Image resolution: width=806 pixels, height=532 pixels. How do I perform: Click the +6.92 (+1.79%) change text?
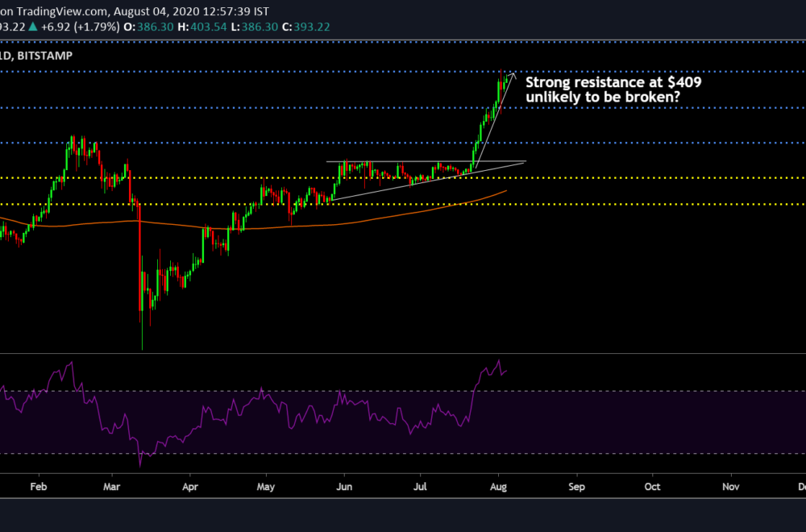point(80,27)
